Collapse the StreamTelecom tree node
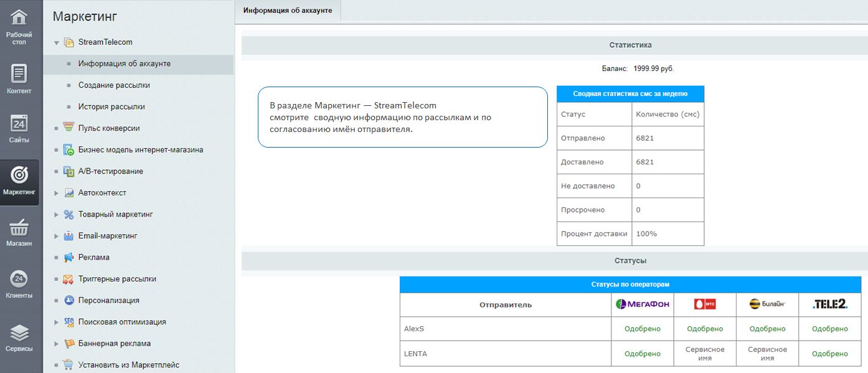Screen dimensions: 868x373 point(57,43)
